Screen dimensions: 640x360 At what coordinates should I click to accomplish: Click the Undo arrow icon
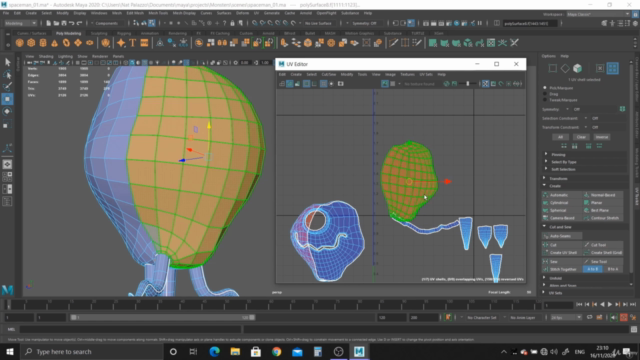tap(72, 23)
